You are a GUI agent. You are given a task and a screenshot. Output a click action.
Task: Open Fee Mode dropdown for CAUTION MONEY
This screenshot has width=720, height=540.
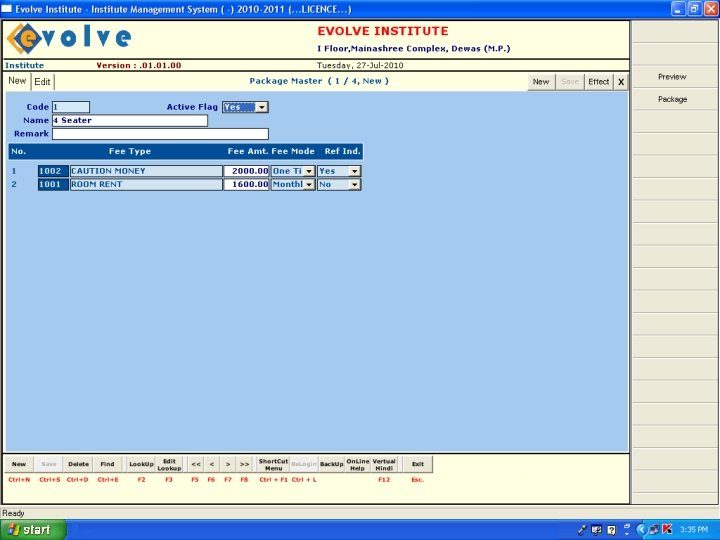[x=309, y=171]
